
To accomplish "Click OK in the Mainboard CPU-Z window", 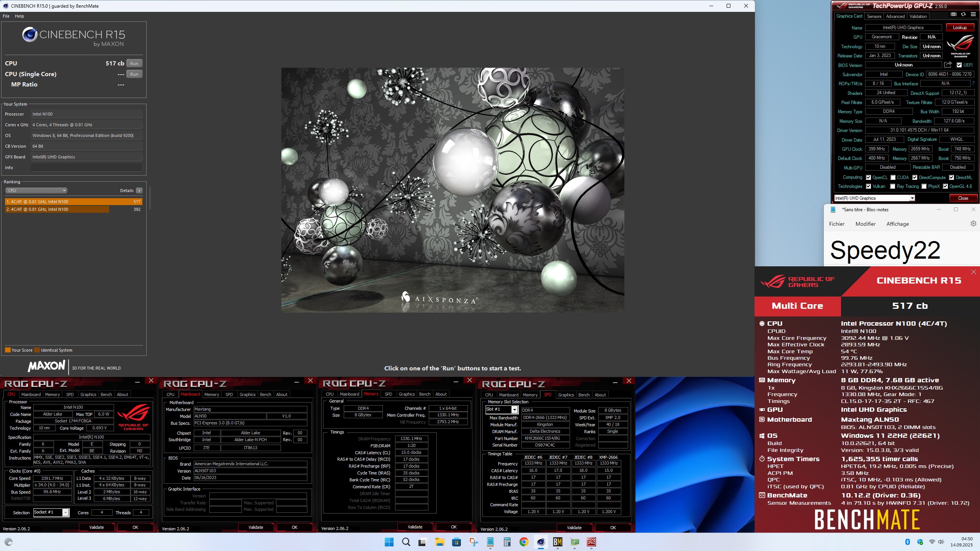I will pos(294,527).
